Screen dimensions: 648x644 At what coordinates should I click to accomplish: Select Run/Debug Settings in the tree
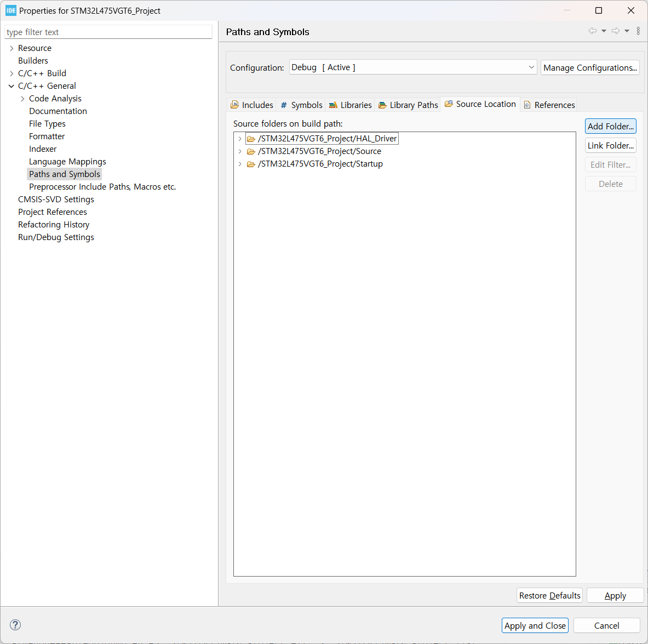(x=56, y=237)
